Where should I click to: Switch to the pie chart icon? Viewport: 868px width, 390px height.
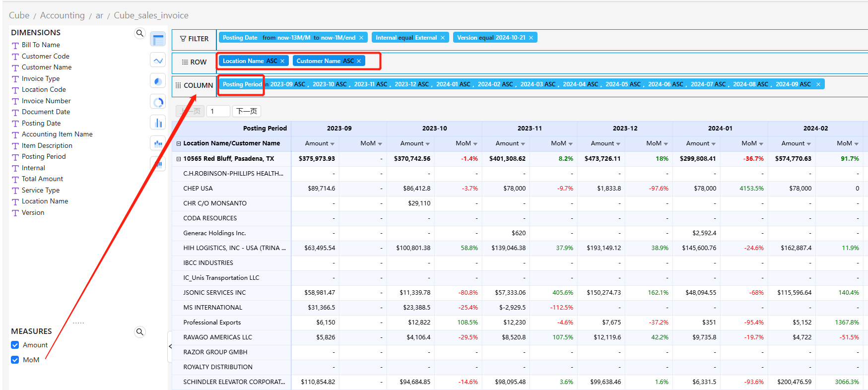(158, 81)
